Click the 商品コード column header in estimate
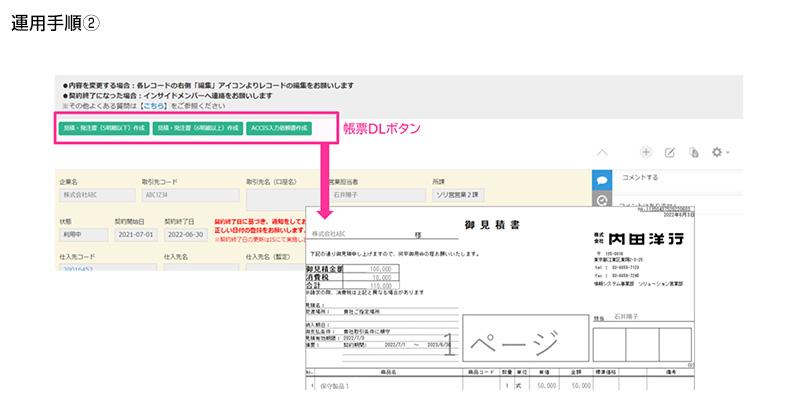The image size is (800, 405). pyautogui.click(x=481, y=372)
